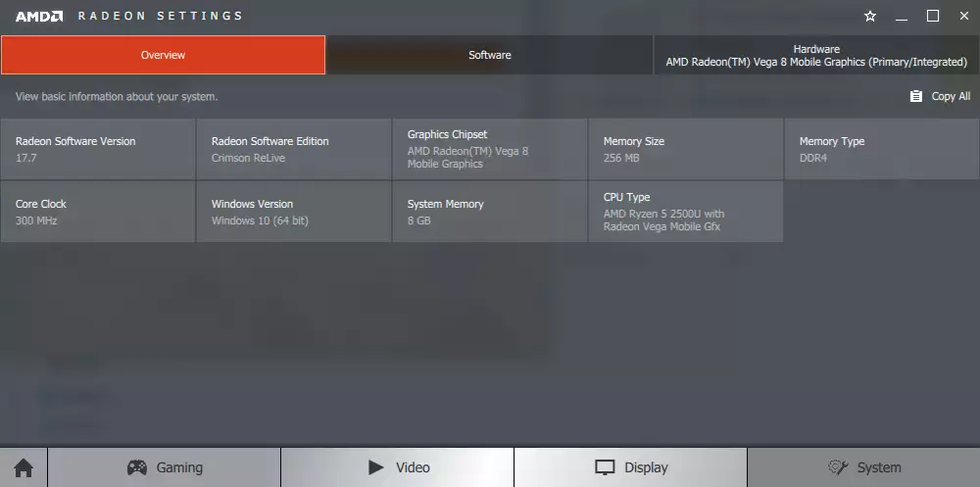Select the Core Clock tile

pos(98,212)
